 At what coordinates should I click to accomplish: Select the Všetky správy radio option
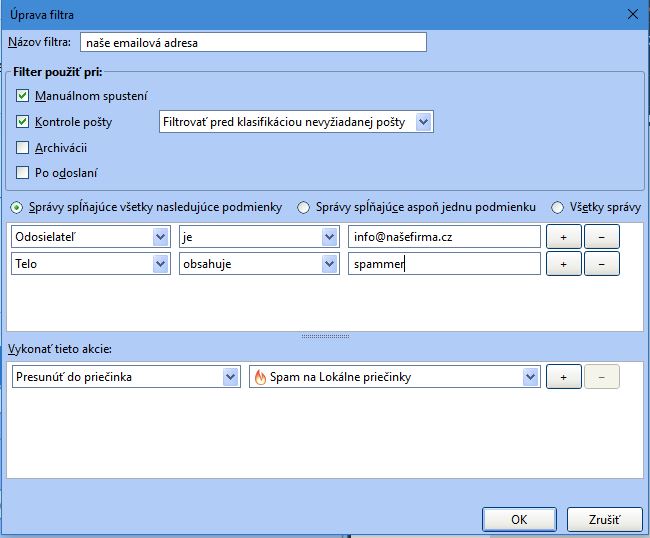tap(558, 207)
